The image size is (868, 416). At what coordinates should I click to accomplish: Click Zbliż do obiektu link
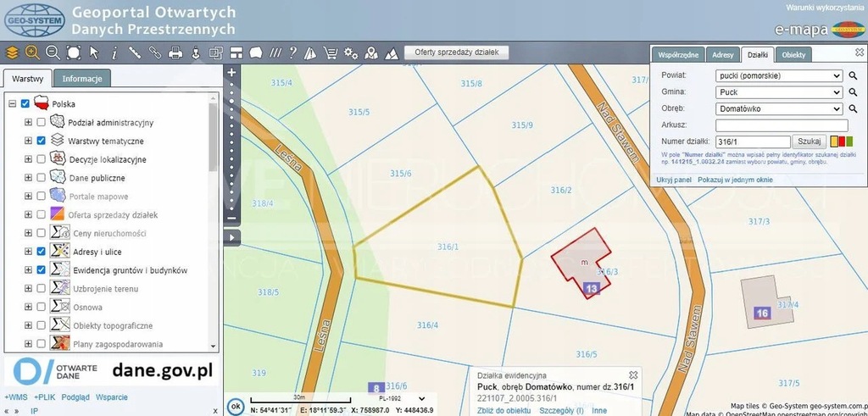[x=504, y=410]
